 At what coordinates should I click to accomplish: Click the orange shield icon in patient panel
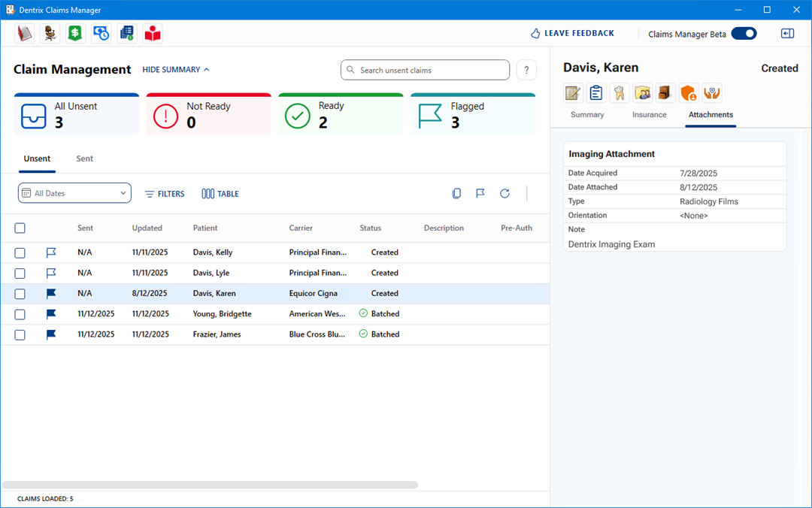[x=689, y=93]
